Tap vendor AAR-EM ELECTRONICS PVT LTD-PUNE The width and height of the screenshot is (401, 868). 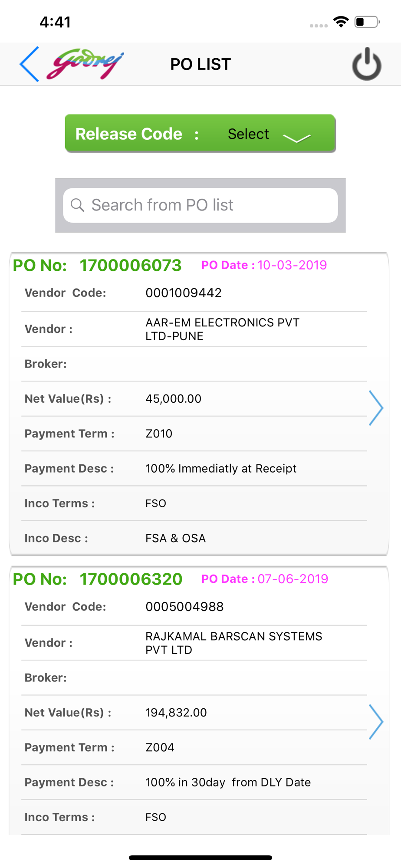click(x=222, y=329)
